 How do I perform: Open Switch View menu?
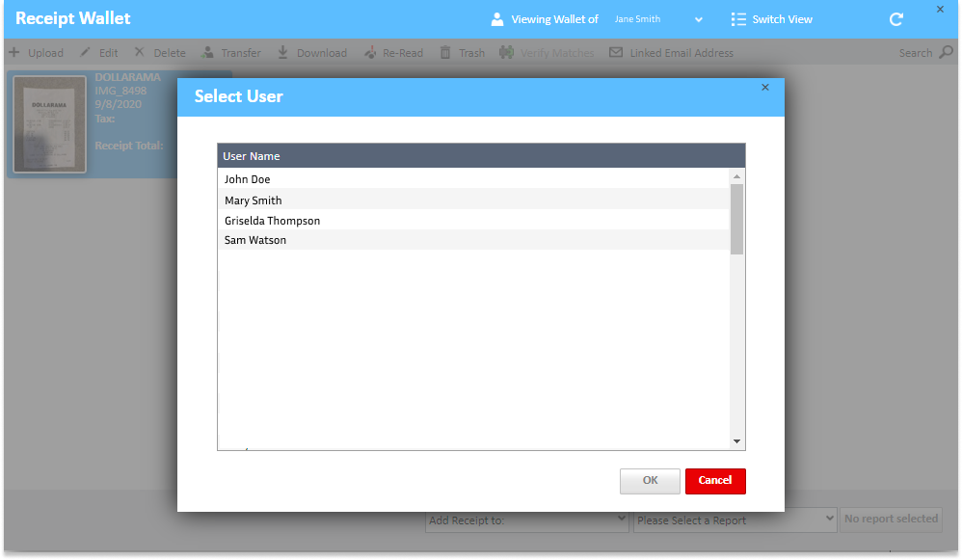click(x=771, y=19)
